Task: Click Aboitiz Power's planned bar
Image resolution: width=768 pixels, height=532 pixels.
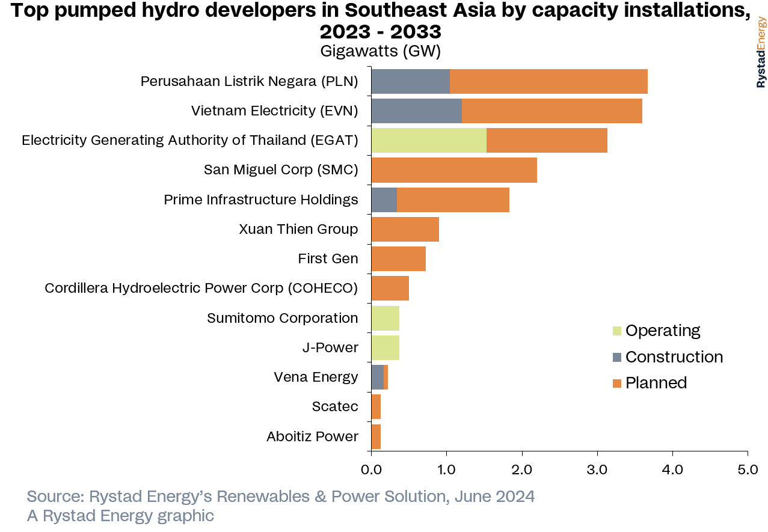Action: click(376, 436)
